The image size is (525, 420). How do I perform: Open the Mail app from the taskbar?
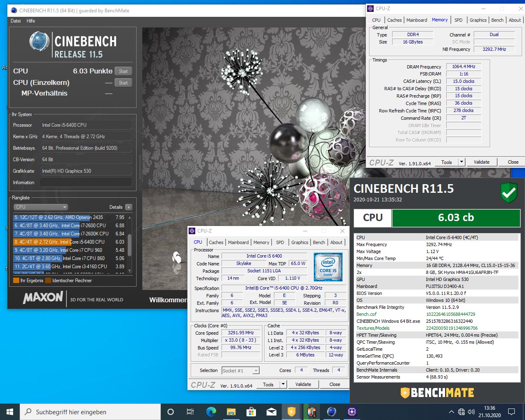[271, 412]
